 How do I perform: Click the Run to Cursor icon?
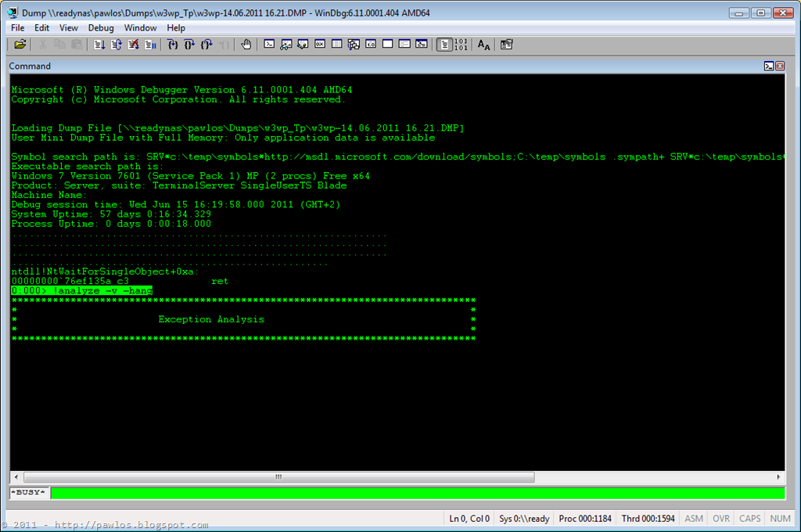223,45
